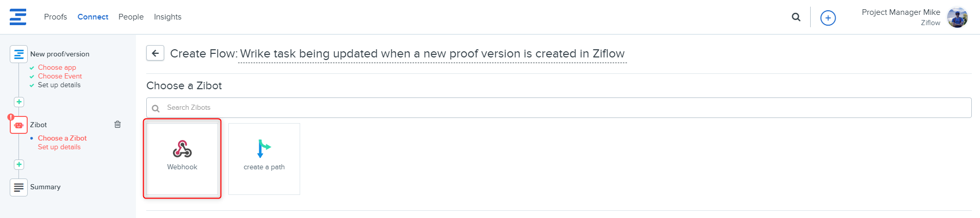The width and height of the screenshot is (980, 218).
Task: Go back with the arrow button
Action: tap(155, 53)
